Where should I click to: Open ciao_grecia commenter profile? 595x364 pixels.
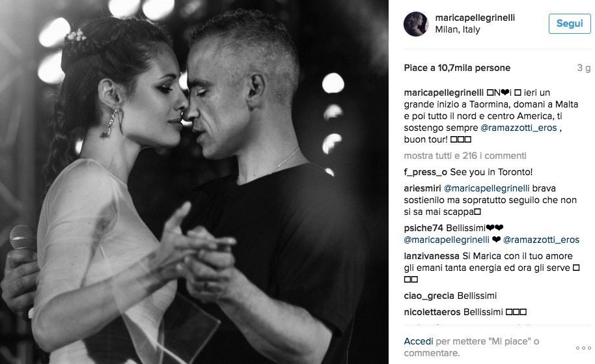pyautogui.click(x=429, y=296)
